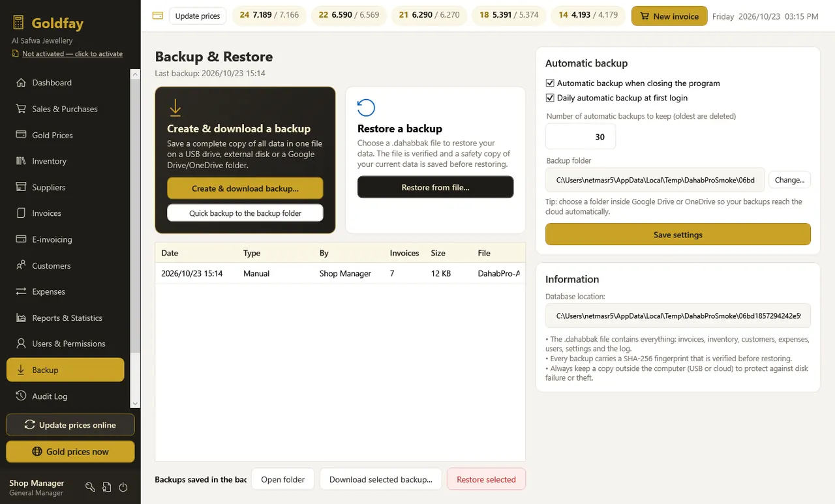Click the lock icon beside Not activated
Image resolution: width=835 pixels, height=504 pixels.
(16, 53)
